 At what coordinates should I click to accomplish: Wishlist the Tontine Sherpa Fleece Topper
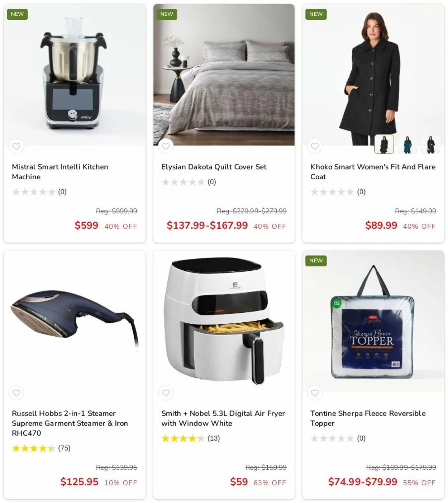click(x=315, y=393)
